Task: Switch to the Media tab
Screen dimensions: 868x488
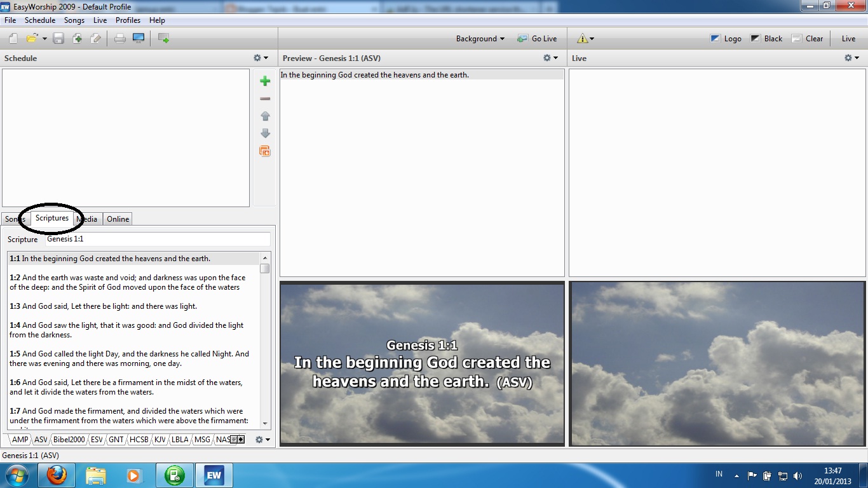Action: coord(87,219)
